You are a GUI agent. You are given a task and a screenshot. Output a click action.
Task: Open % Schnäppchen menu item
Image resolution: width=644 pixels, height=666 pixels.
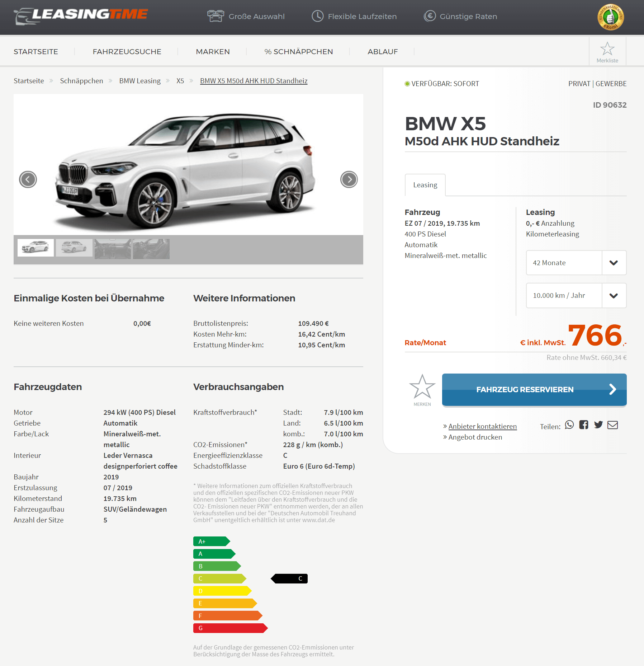click(x=298, y=52)
